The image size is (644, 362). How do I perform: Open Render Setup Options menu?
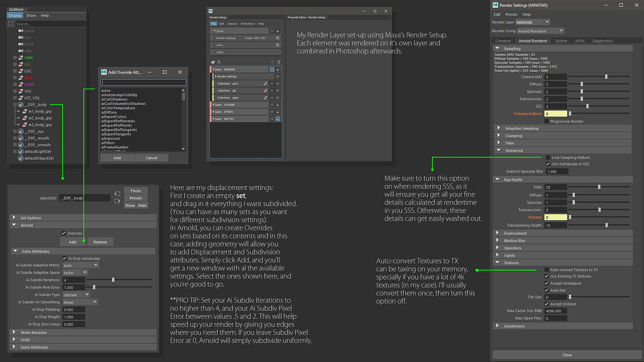pos(232,24)
